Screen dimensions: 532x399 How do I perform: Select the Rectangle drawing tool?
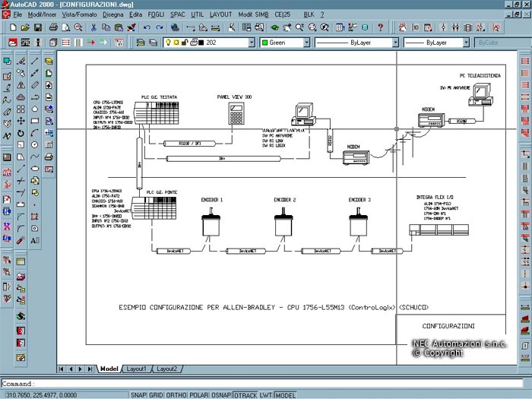tap(35, 121)
